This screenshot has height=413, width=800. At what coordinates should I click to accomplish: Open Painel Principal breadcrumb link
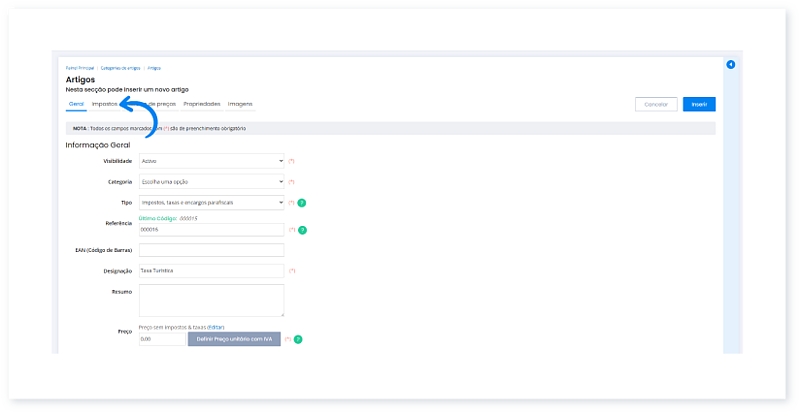click(80, 68)
